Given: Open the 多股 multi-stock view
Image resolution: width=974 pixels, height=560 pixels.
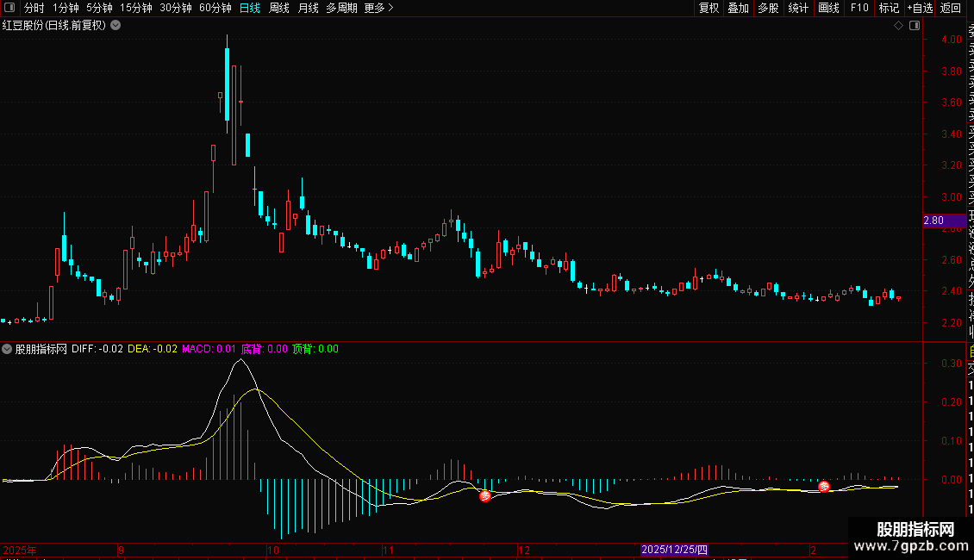Looking at the screenshot, I should 768,8.
